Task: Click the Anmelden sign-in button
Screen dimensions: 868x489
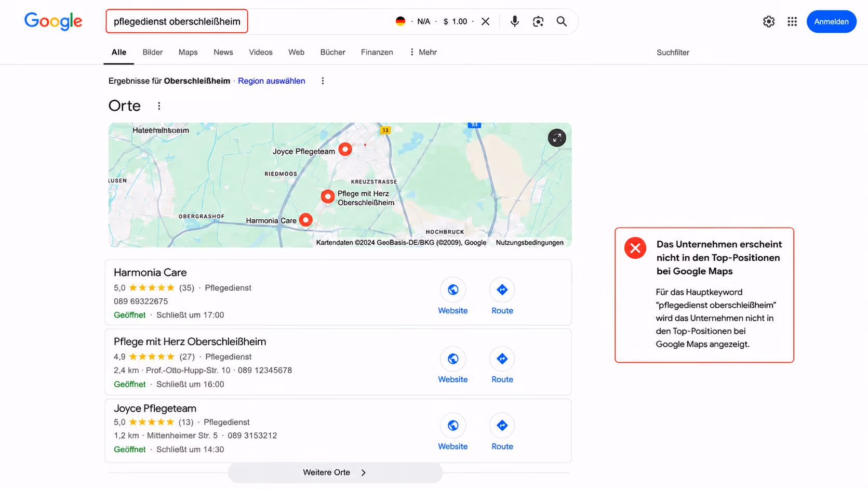Action: pyautogui.click(x=831, y=21)
